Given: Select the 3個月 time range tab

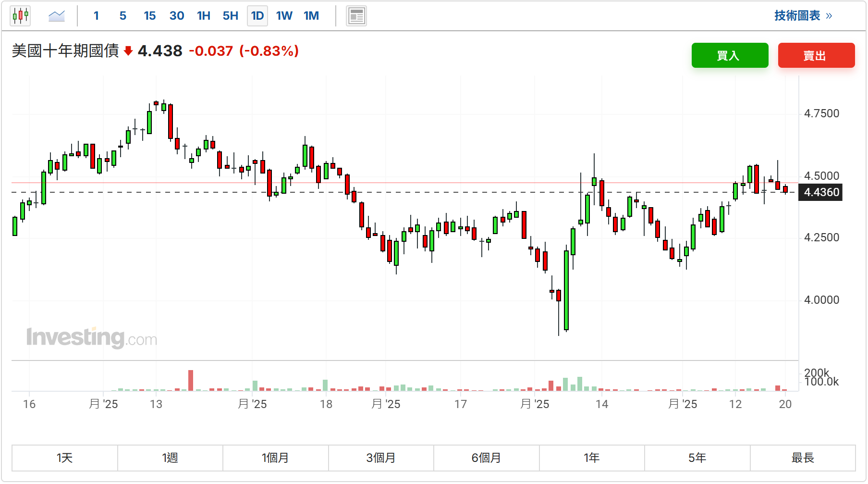Looking at the screenshot, I should 381,458.
